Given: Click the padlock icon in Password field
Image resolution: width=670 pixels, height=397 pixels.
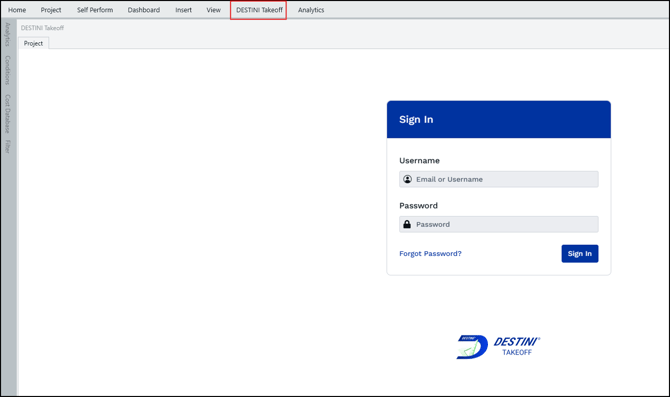Looking at the screenshot, I should [x=407, y=224].
